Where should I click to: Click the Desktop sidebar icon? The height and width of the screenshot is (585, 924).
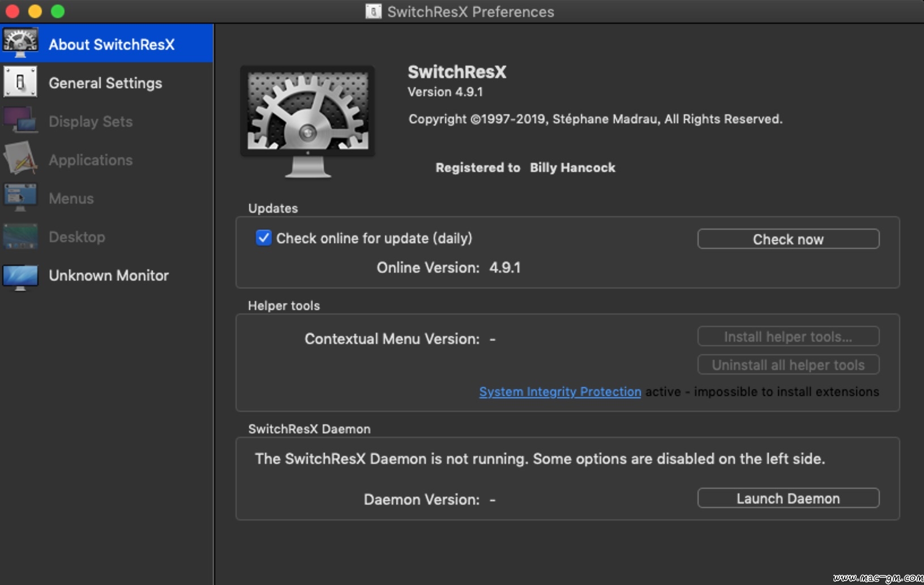pyautogui.click(x=20, y=236)
